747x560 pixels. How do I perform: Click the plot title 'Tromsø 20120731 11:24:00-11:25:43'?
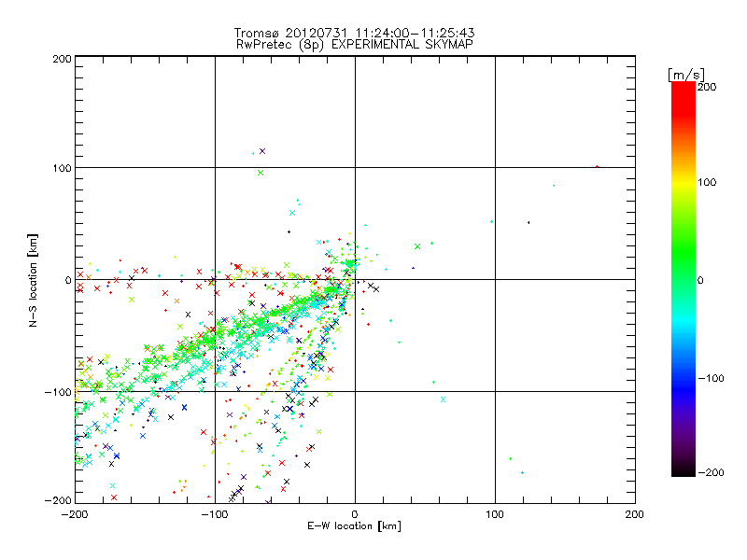355,33
